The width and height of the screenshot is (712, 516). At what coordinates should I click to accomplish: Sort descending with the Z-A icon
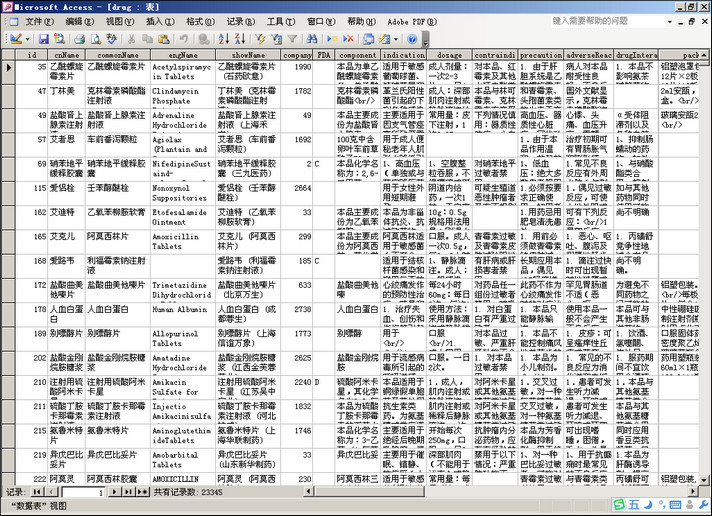point(240,39)
